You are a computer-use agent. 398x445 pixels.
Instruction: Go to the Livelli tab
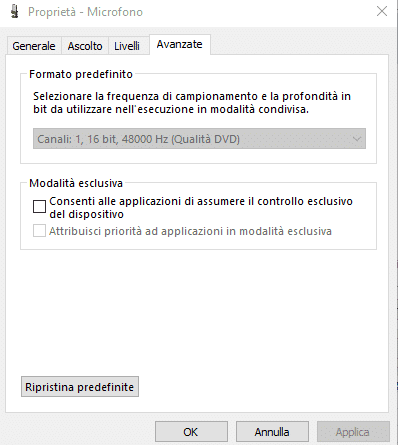click(x=127, y=46)
